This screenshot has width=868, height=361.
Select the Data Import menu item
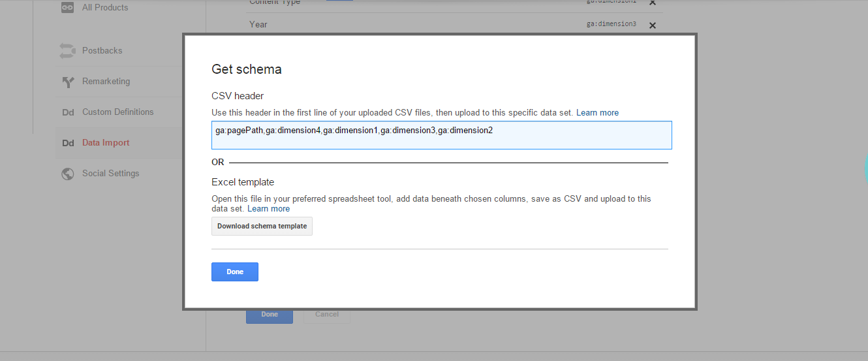coord(106,143)
